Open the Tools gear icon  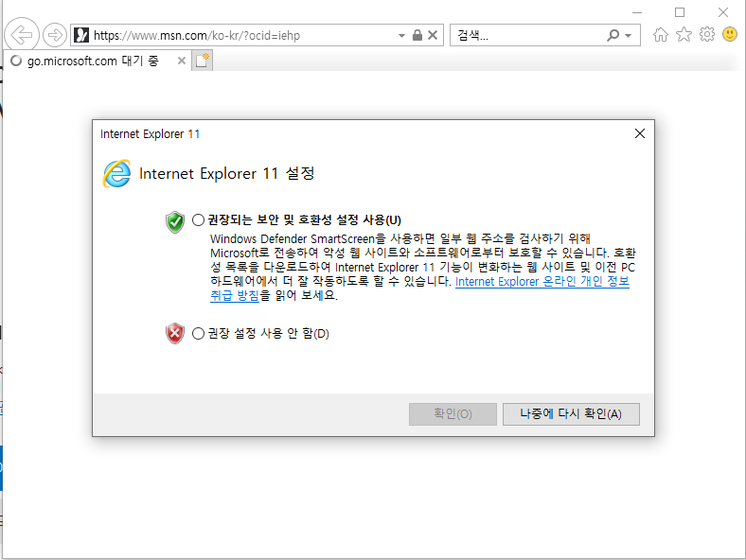[x=707, y=34]
